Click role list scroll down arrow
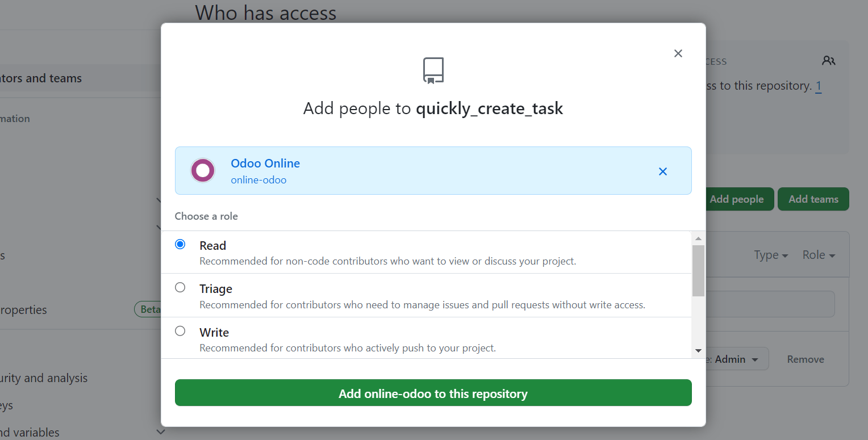 coord(698,351)
